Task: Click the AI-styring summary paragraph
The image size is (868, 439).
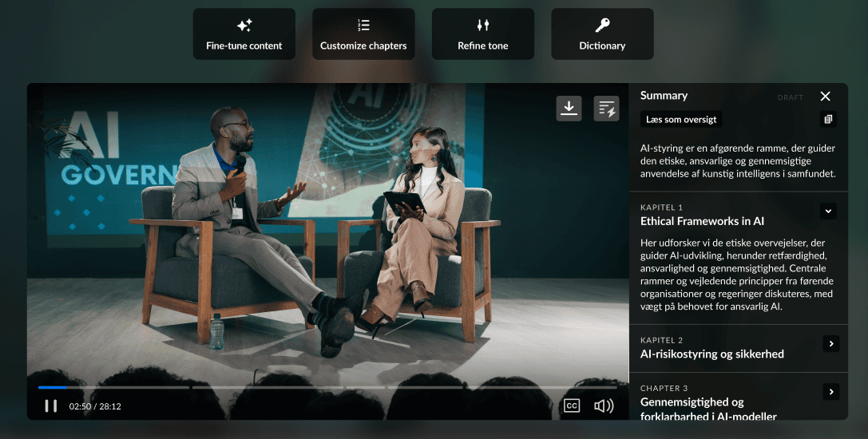Action: click(x=738, y=160)
